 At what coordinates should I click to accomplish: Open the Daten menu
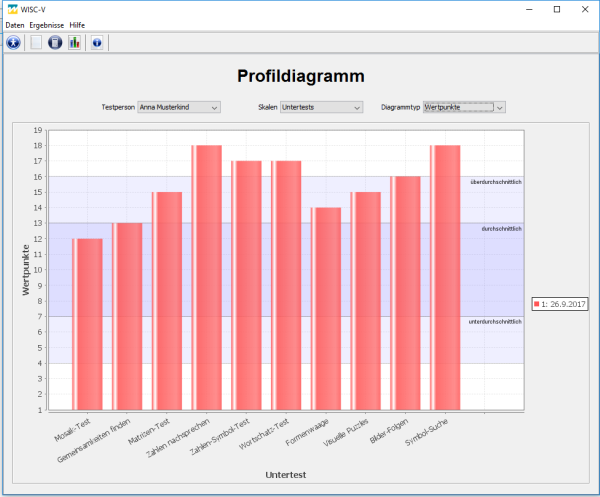(x=15, y=24)
